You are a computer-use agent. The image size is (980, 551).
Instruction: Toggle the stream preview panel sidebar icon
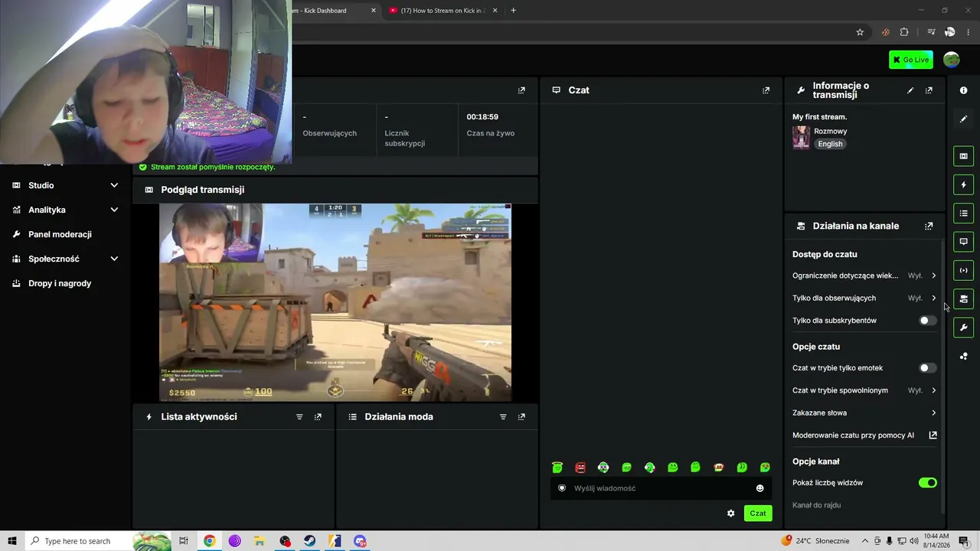[963, 156]
